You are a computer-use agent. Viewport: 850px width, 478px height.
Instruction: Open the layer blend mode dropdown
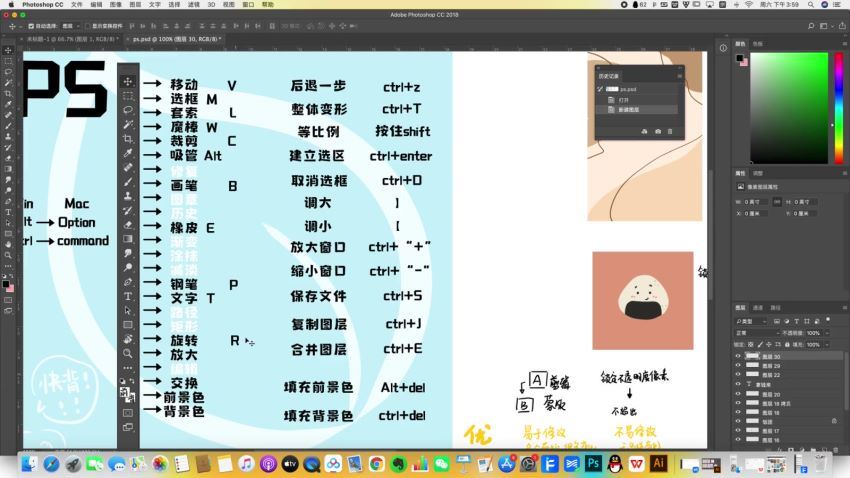click(x=756, y=333)
